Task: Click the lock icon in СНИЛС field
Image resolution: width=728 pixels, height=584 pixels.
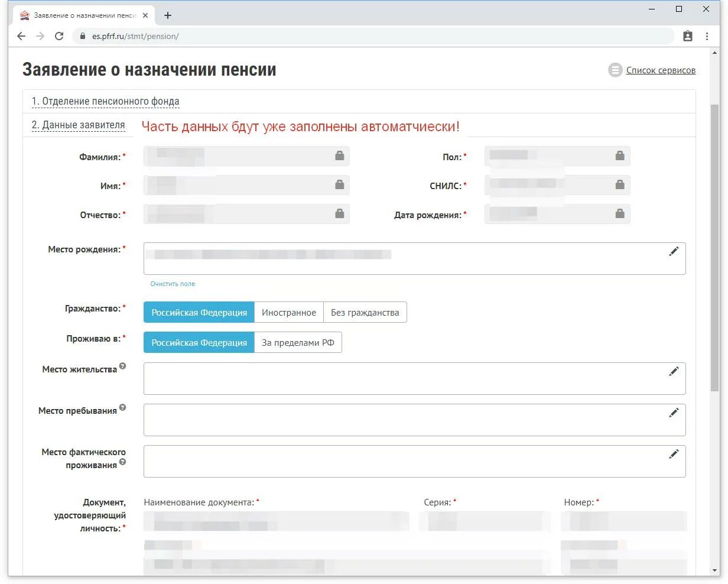Action: tap(620, 184)
